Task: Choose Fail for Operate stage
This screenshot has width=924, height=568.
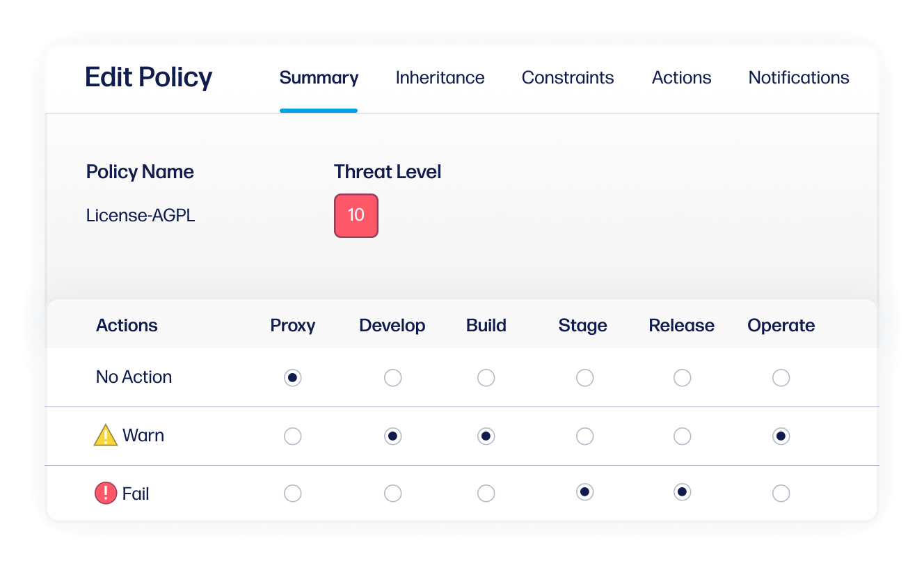Action: [781, 494]
